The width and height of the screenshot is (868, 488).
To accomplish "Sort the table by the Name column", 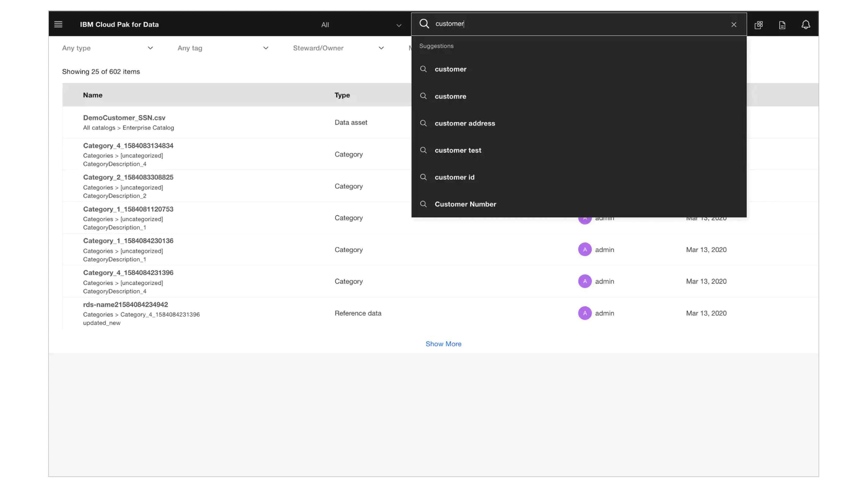I will click(x=93, y=95).
